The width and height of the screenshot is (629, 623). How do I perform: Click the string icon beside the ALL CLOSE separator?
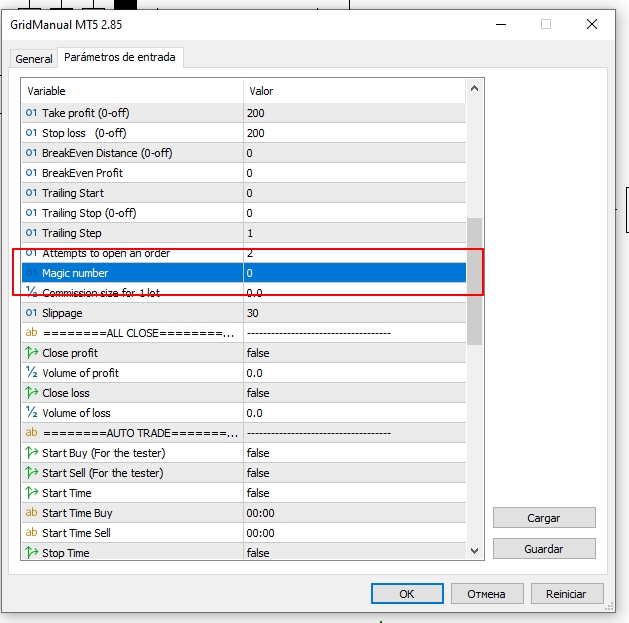point(31,333)
